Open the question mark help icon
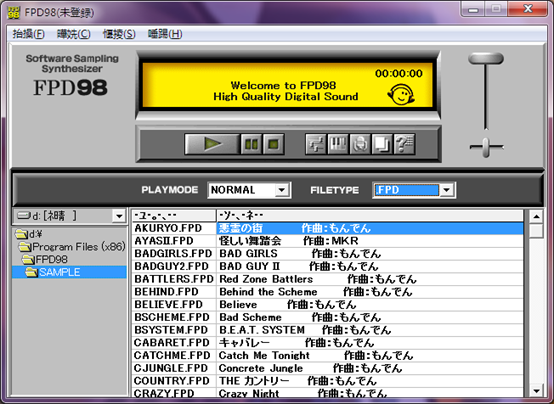This screenshot has width=554, height=404. (404, 144)
